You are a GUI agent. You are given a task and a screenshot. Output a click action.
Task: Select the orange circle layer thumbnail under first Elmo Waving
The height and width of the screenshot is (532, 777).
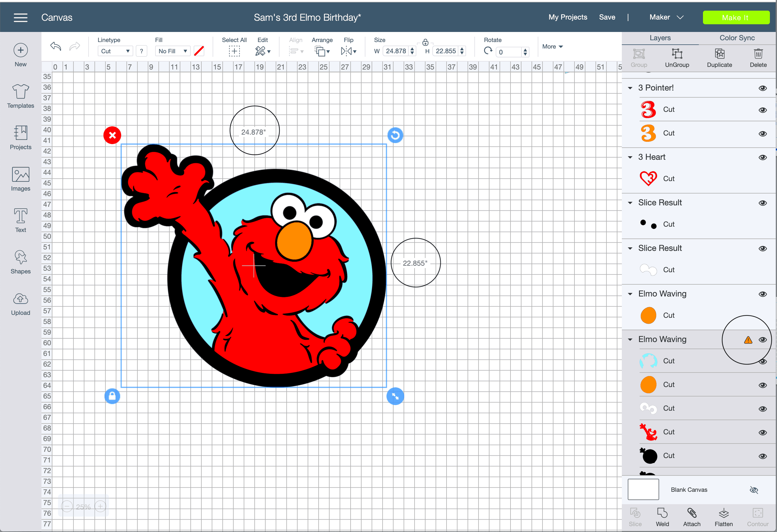(x=648, y=315)
